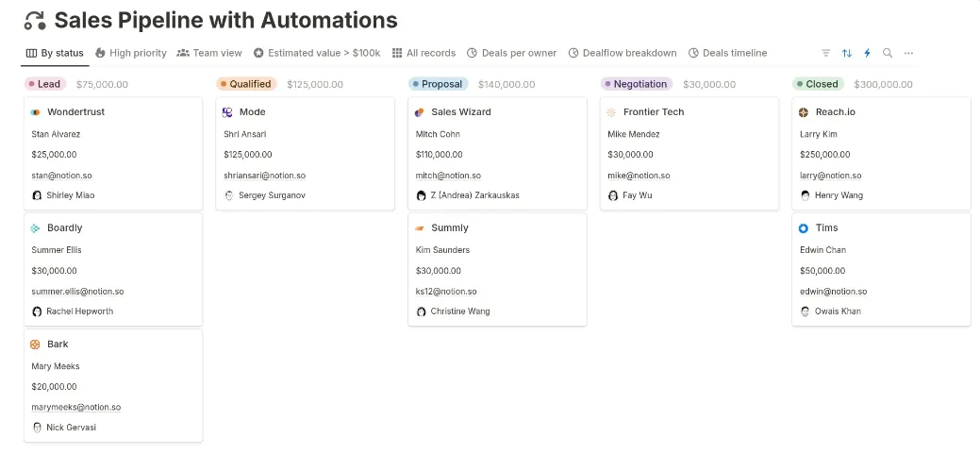Click Christine Wang's avatar
This screenshot has width=980, height=471.
tap(422, 311)
